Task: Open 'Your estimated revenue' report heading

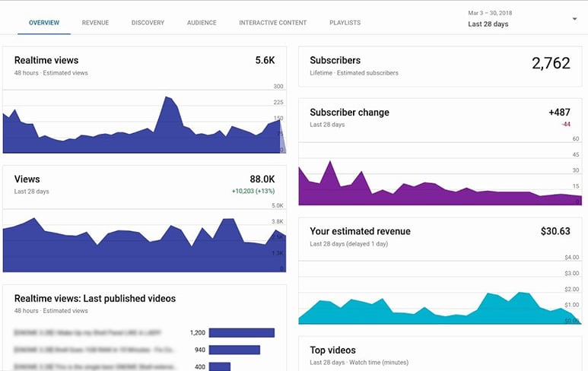Action: (360, 231)
